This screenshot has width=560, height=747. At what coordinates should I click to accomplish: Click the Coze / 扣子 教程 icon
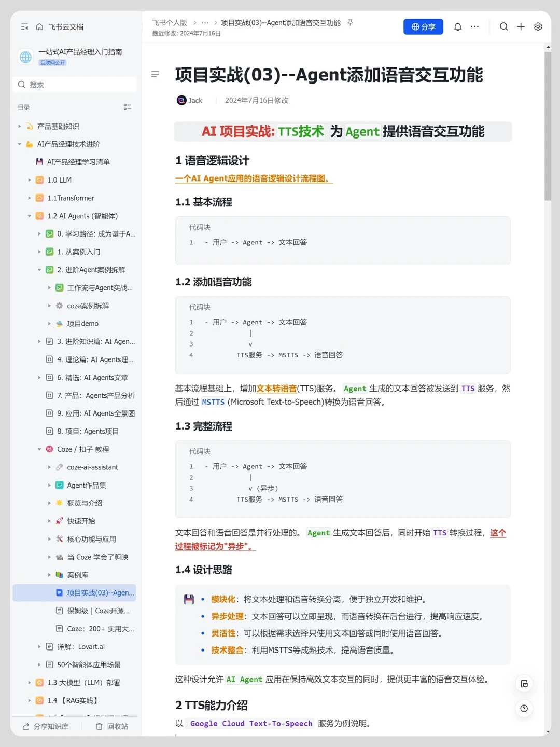coord(49,449)
